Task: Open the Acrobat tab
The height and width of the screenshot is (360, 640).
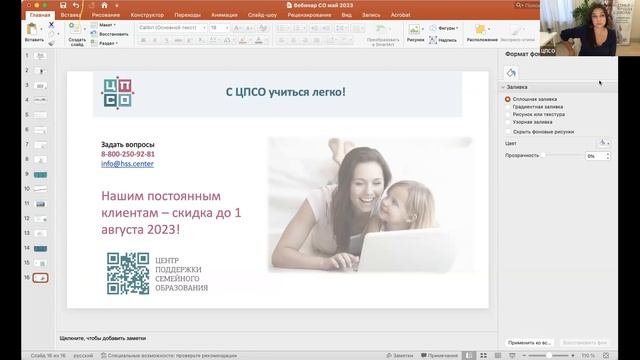Action: [x=400, y=15]
